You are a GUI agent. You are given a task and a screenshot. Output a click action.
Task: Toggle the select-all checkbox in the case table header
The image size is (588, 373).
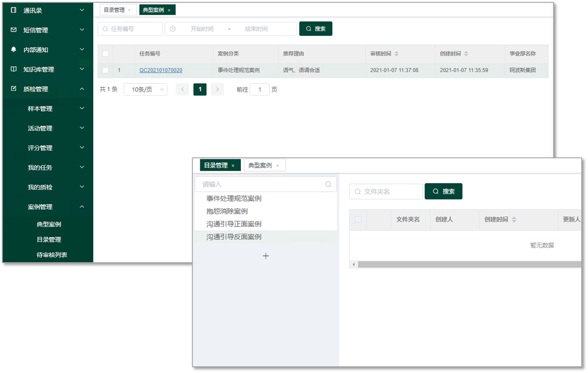[x=106, y=54]
